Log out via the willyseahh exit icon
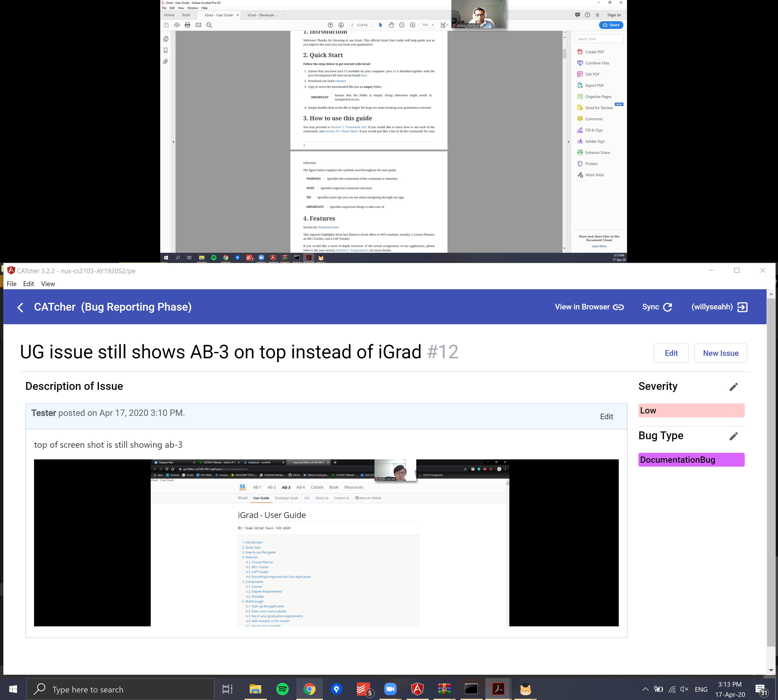 742,307
